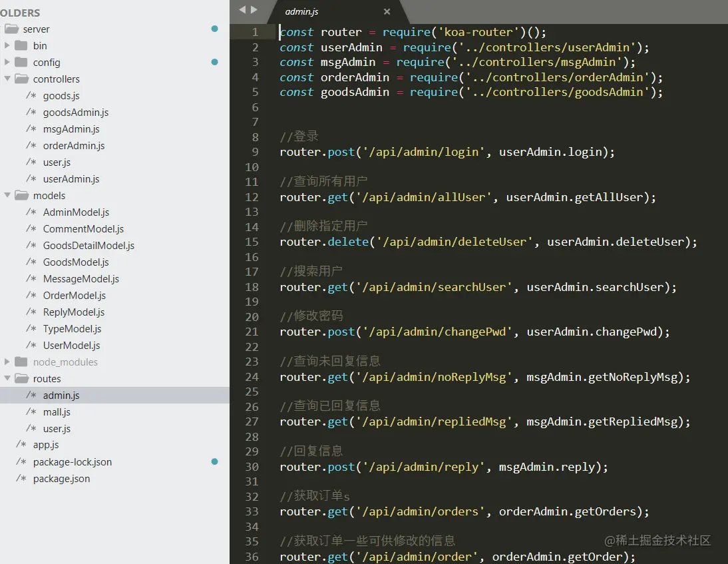Click the bin folder icon
728x564 pixels.
tap(21, 45)
